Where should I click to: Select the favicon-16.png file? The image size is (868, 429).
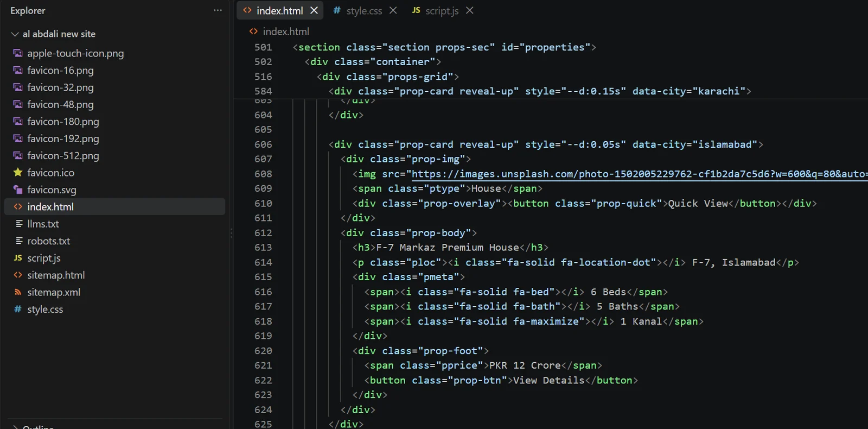click(x=60, y=70)
